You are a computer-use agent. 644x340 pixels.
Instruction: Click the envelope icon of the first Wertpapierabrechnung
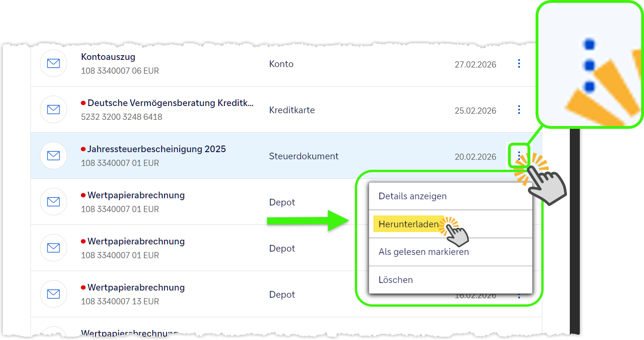(53, 202)
